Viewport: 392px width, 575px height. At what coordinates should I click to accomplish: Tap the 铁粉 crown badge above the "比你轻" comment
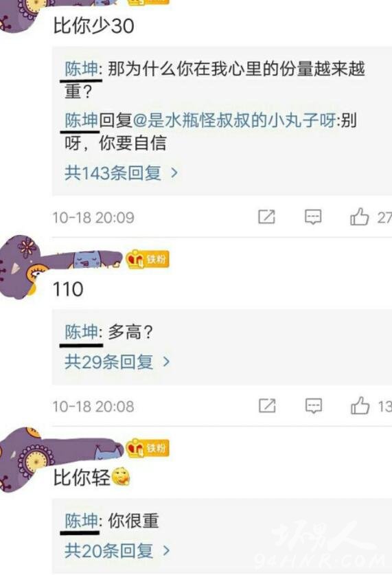click(148, 448)
